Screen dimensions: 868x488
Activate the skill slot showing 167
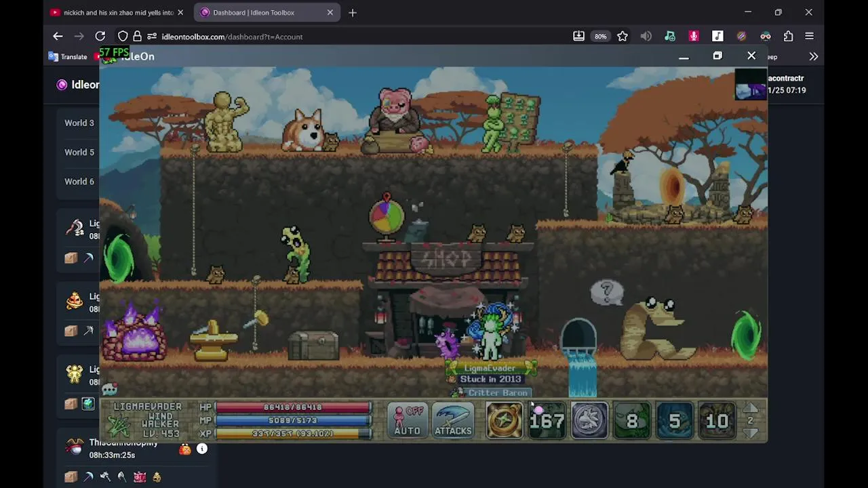click(547, 420)
